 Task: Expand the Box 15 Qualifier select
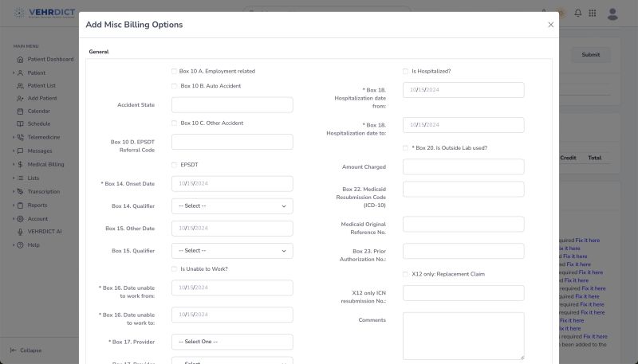tap(232, 250)
